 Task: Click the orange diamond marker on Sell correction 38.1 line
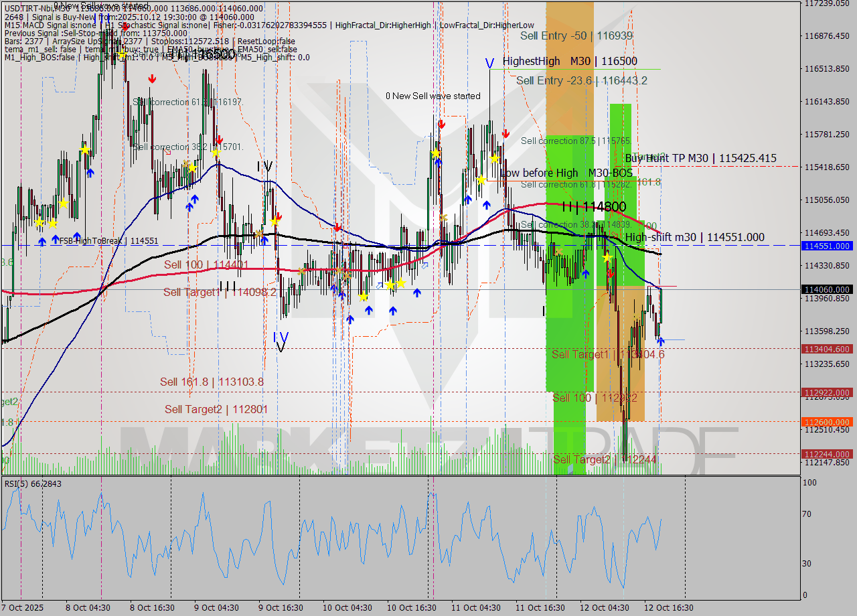tap(615, 235)
